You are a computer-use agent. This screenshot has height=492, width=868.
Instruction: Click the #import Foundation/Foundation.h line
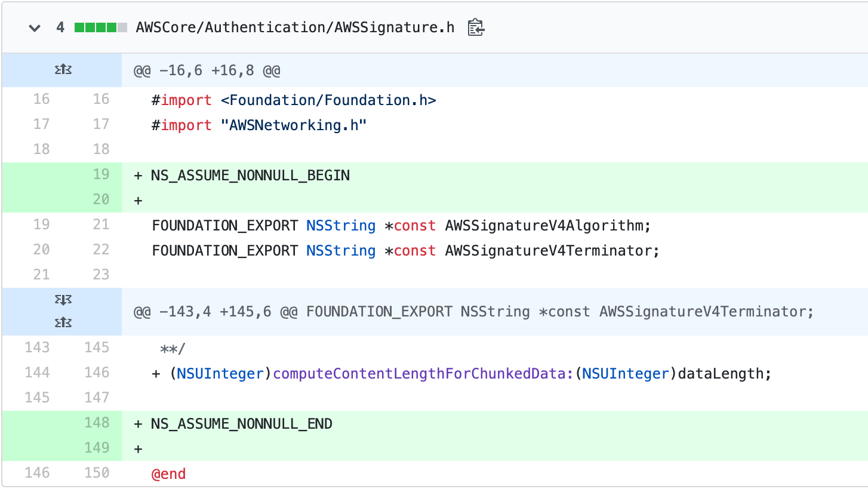click(294, 100)
